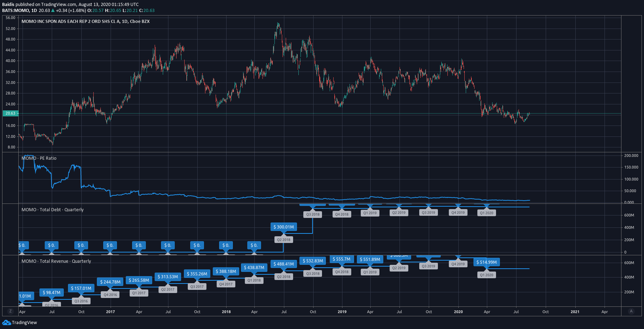Click the $555.7M revenue marker
Screen dimensions: 644x329
[x=342, y=259]
